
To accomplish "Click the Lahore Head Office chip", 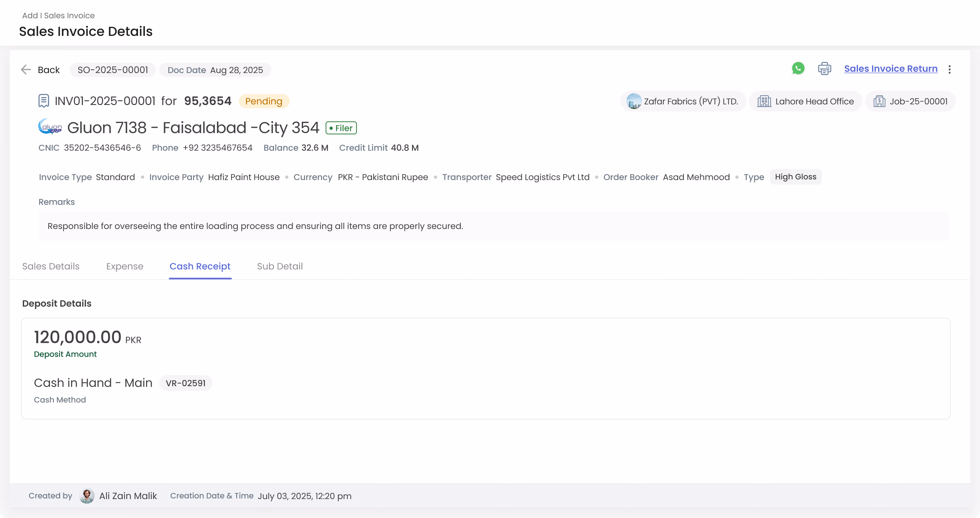I will [805, 101].
